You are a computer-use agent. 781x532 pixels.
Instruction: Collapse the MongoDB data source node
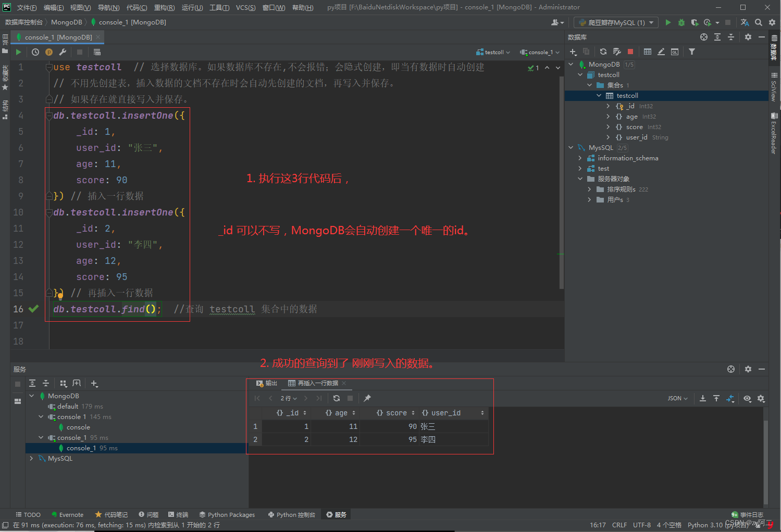(x=571, y=65)
